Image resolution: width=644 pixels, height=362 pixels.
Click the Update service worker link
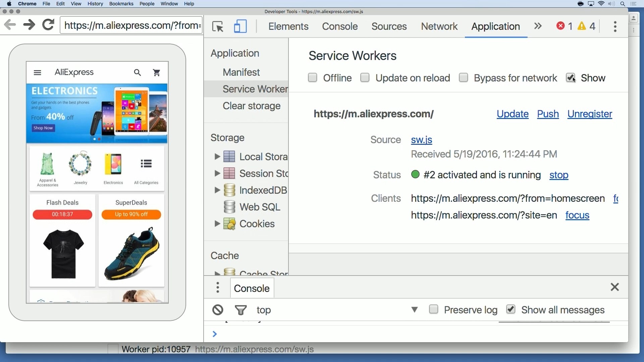(513, 114)
